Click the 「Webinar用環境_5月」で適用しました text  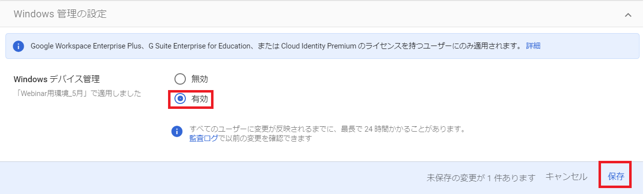[77, 93]
